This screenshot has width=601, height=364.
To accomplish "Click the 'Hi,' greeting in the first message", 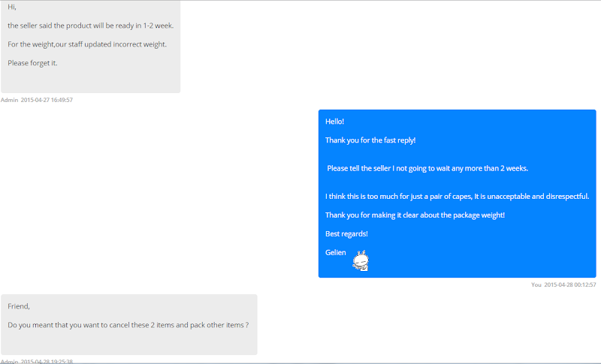I will 12,7.
